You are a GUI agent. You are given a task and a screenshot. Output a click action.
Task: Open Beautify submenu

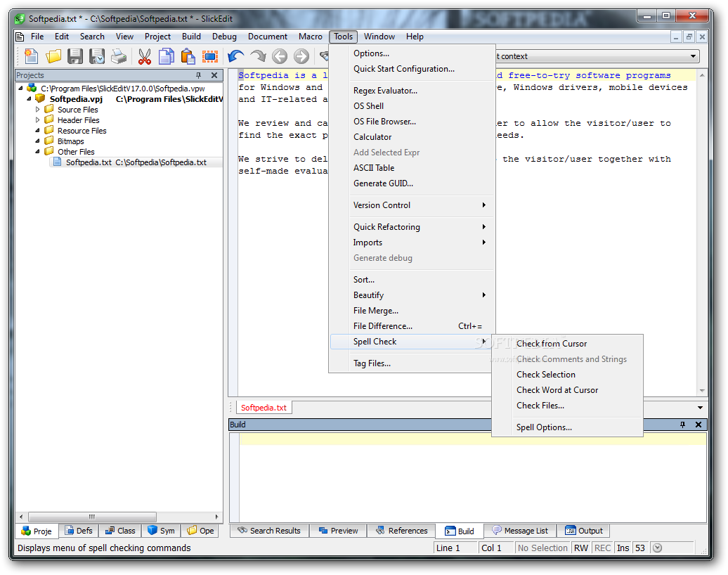412,295
